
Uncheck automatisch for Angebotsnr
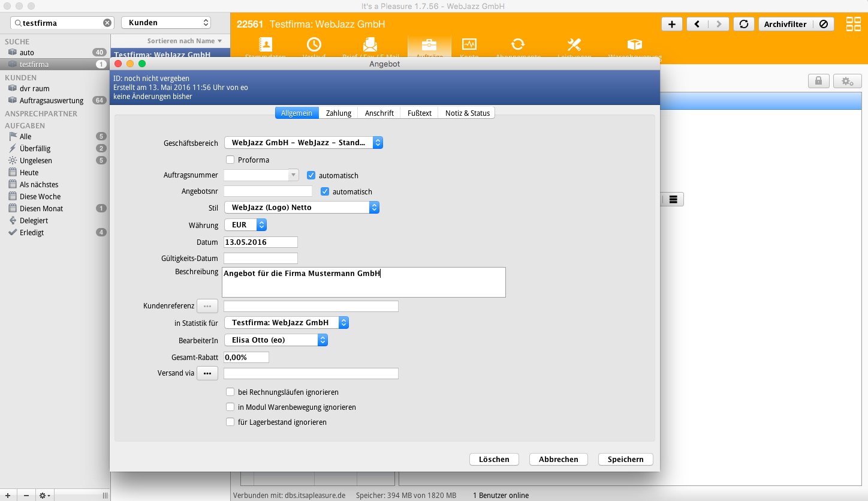click(325, 191)
